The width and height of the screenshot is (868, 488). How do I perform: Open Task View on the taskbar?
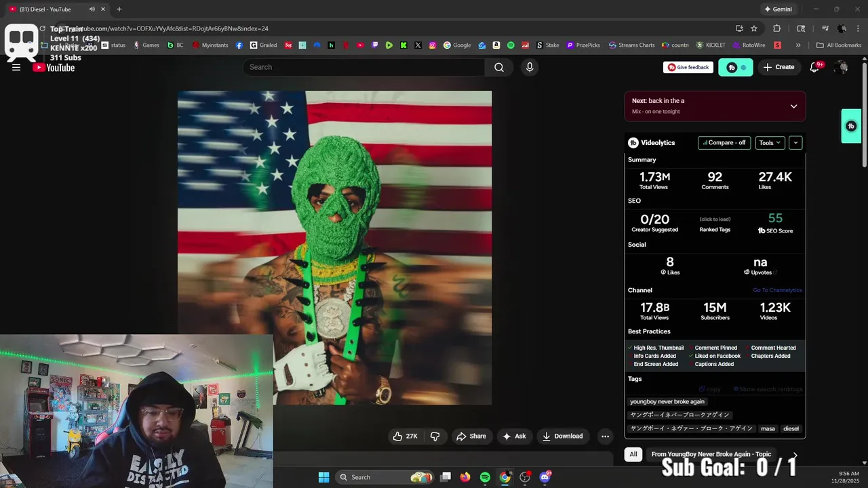point(445,477)
